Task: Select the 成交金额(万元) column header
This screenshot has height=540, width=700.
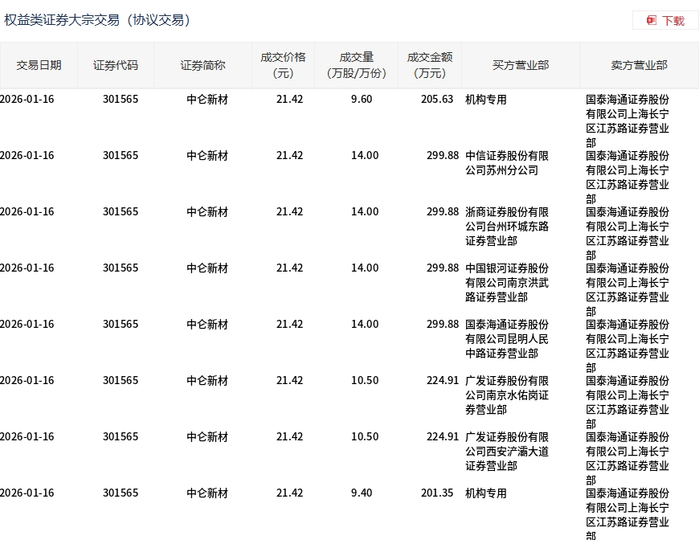Action: tap(429, 66)
